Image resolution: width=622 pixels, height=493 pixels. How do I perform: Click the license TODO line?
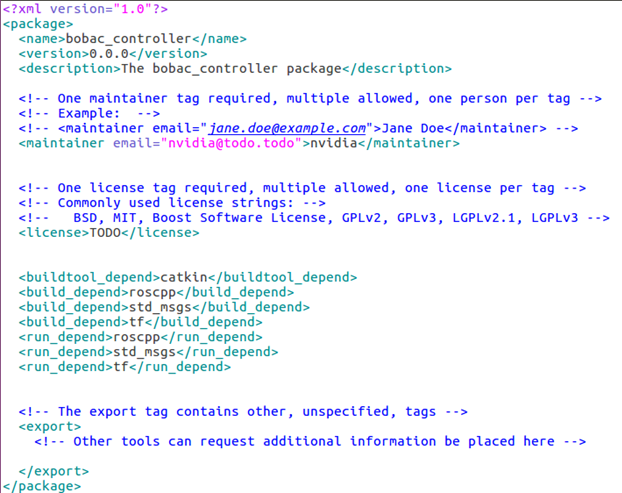tap(109, 232)
